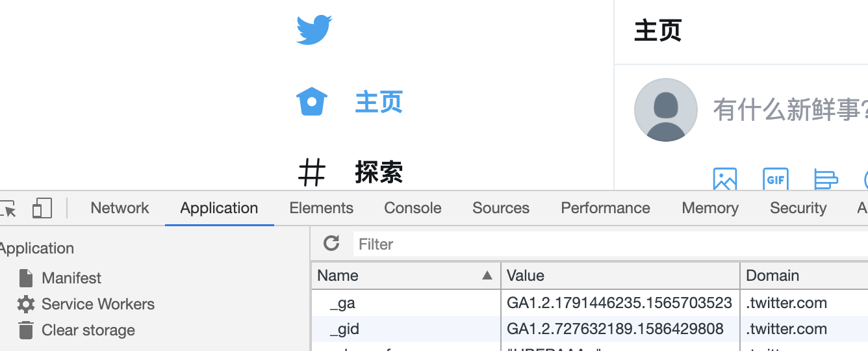Switch to the Elements tab

pos(321,208)
